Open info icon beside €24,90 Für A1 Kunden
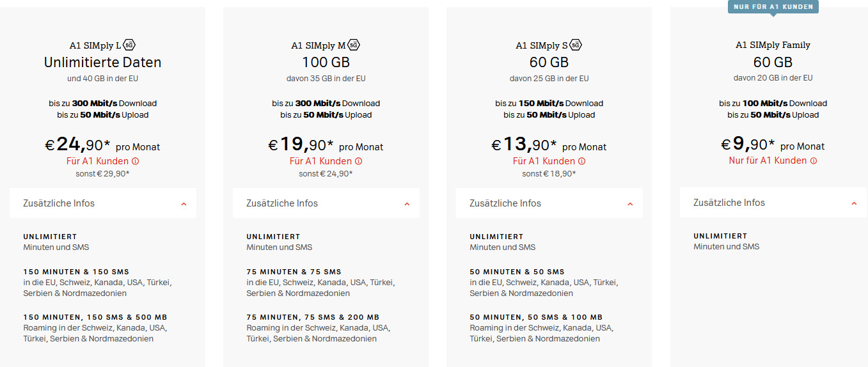 [135, 161]
